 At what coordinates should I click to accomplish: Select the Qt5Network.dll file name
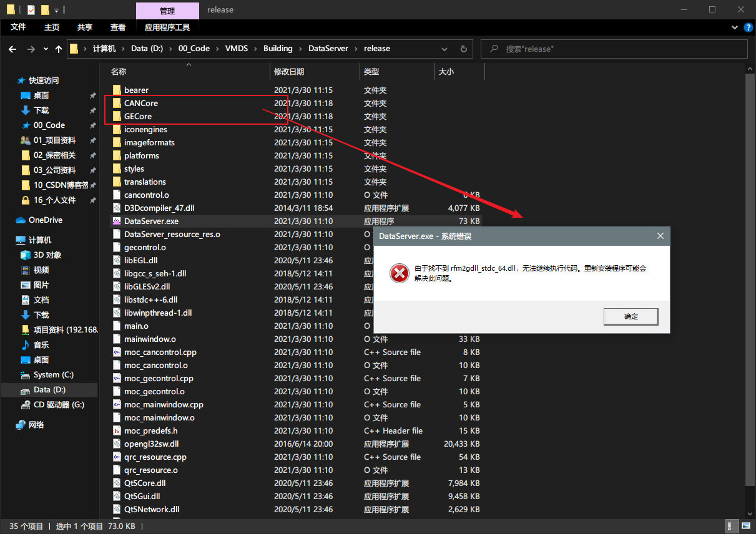pyautogui.click(x=152, y=509)
